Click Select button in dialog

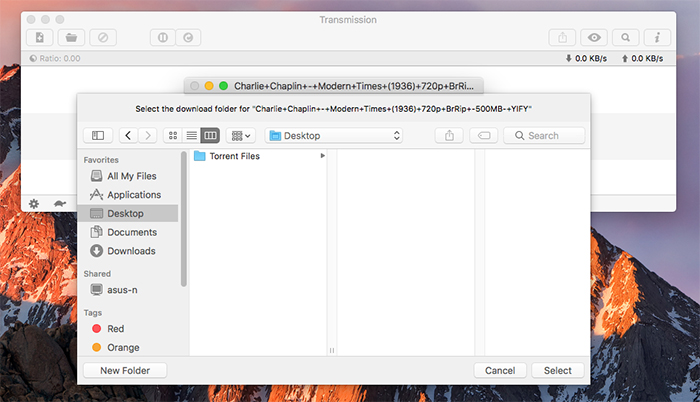coord(558,370)
